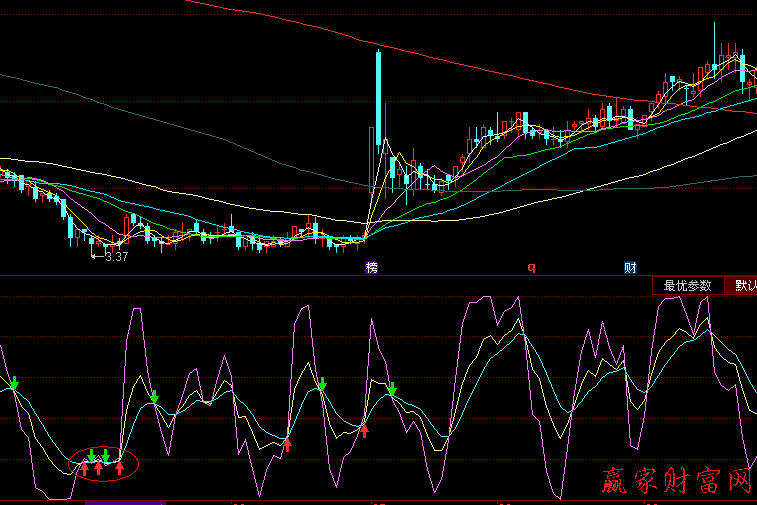Click the 默认 button
Viewport: 757px width, 505px height.
[744, 285]
